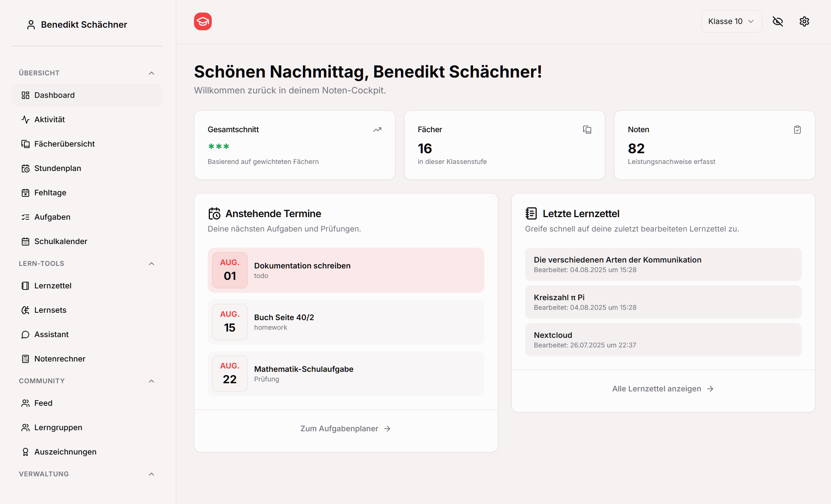Collapse the VERWALTUNG section chevron
This screenshot has width=831, height=504.
(151, 474)
